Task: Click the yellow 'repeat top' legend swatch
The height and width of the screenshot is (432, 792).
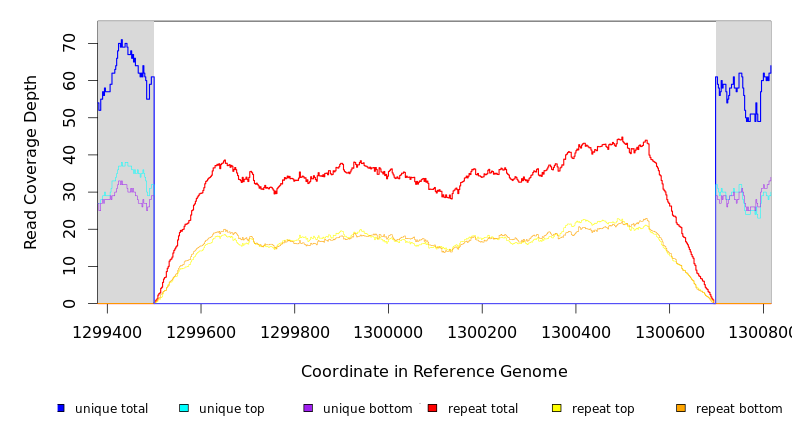Action: click(556, 408)
